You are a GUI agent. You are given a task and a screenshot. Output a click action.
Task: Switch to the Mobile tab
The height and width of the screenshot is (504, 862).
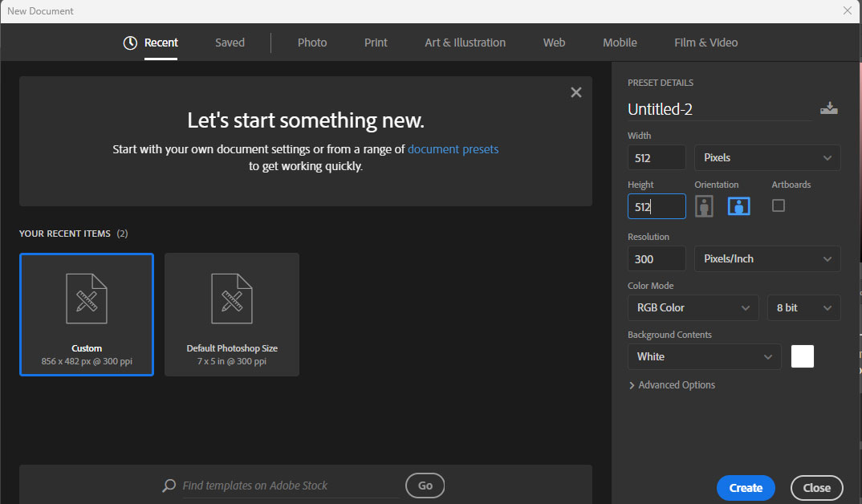pos(620,43)
